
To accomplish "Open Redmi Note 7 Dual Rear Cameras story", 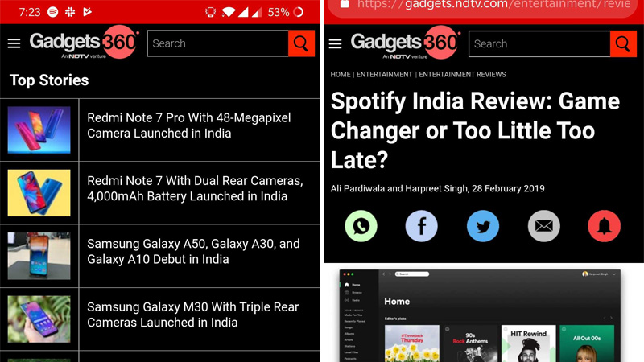I will pos(195,188).
